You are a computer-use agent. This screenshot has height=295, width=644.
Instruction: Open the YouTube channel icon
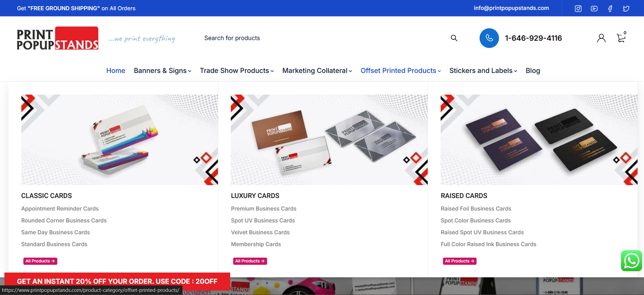coord(594,8)
